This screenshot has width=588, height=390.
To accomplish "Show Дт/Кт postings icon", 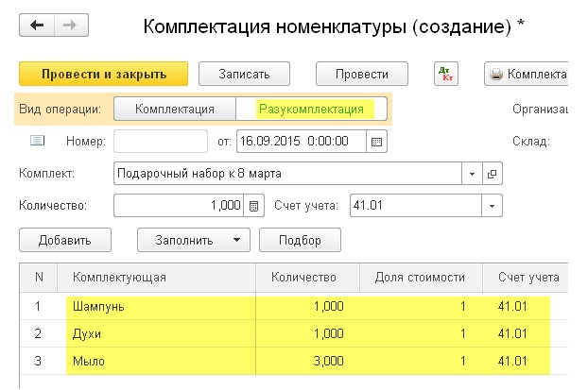I will point(446,74).
